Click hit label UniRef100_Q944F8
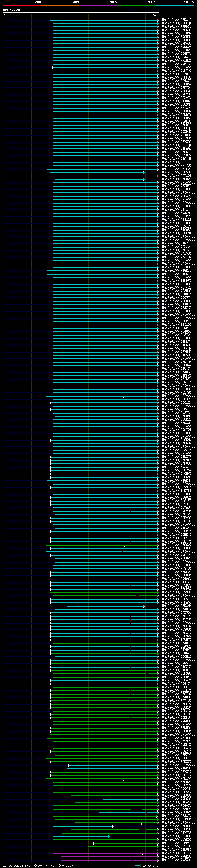Image resolution: width=197 pixels, height=868 pixels. point(177,57)
